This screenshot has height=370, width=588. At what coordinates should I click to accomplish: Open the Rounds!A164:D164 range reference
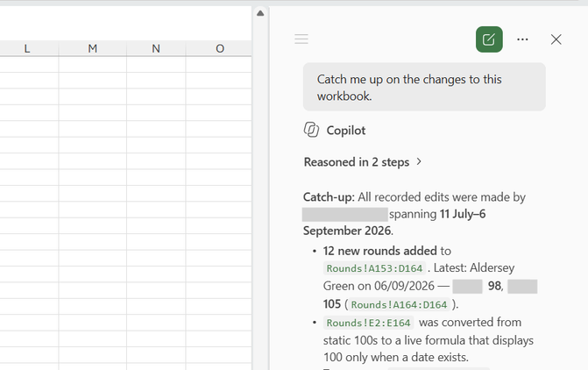point(399,305)
